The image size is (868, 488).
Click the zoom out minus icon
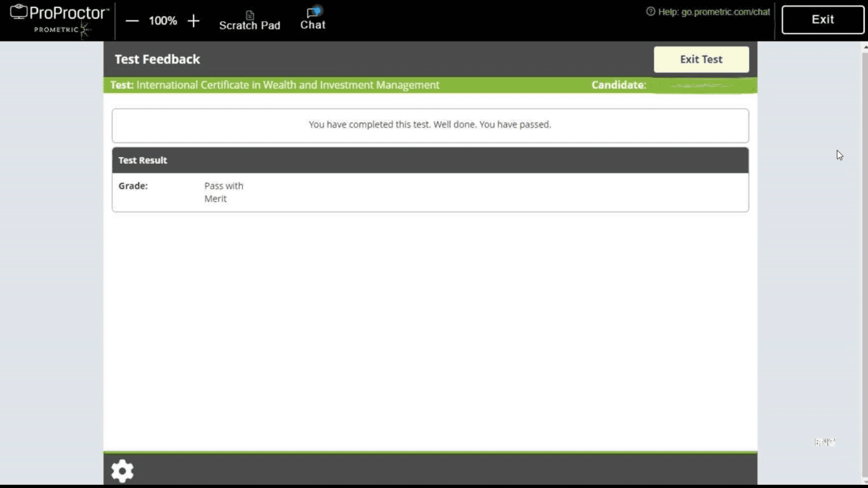click(x=132, y=21)
